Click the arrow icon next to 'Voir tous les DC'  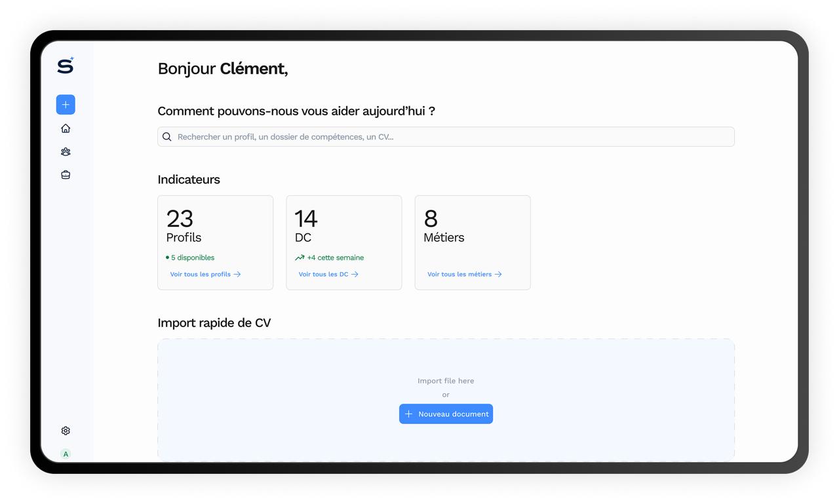tap(354, 274)
